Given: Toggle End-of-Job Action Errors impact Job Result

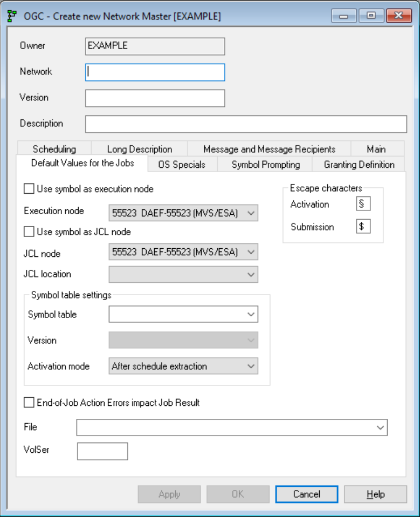Looking at the screenshot, I should pos(29,403).
